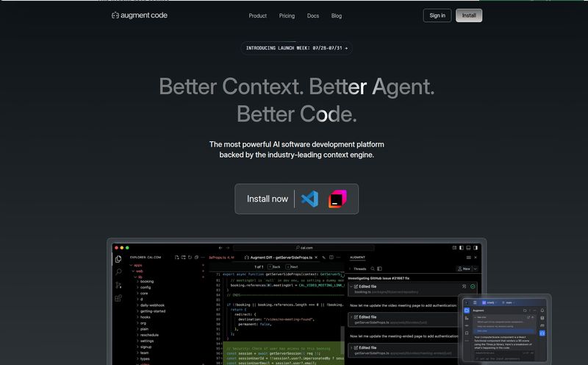Click the search icon beside Threads
This screenshot has height=365, width=588.
tap(373, 269)
